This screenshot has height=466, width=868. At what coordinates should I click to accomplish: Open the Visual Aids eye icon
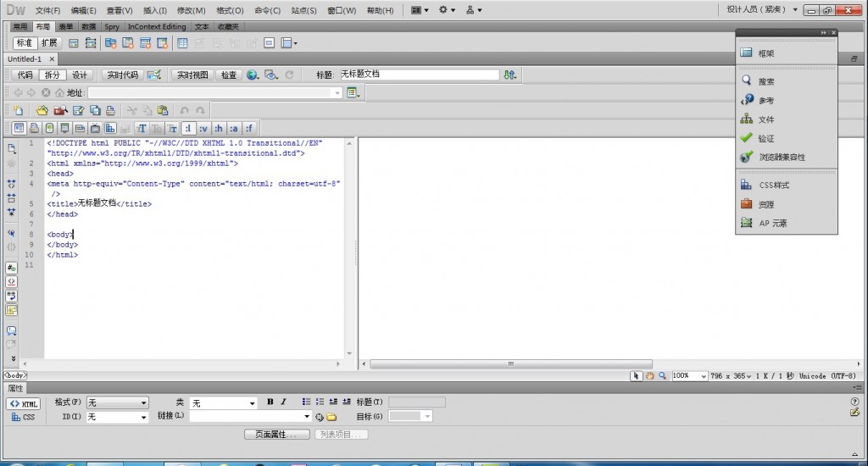[x=271, y=75]
